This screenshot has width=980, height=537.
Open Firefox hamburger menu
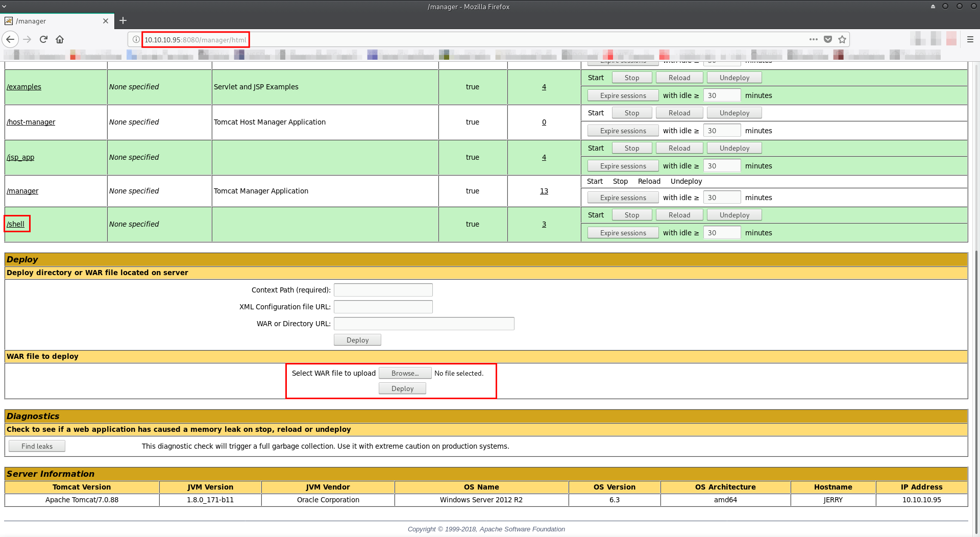coord(970,39)
